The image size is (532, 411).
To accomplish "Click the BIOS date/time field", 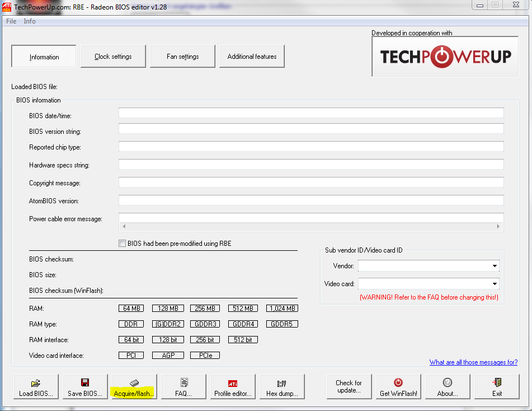I will pyautogui.click(x=311, y=113).
